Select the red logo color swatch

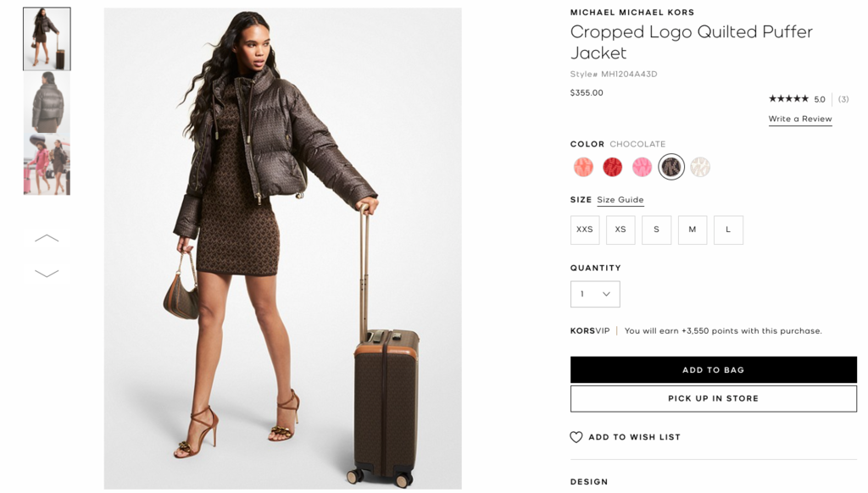[612, 167]
